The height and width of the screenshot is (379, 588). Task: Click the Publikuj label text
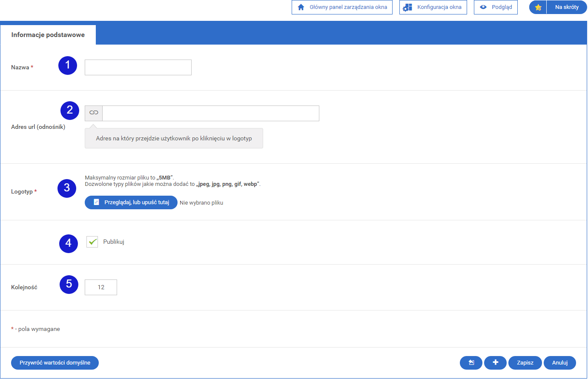114,242
